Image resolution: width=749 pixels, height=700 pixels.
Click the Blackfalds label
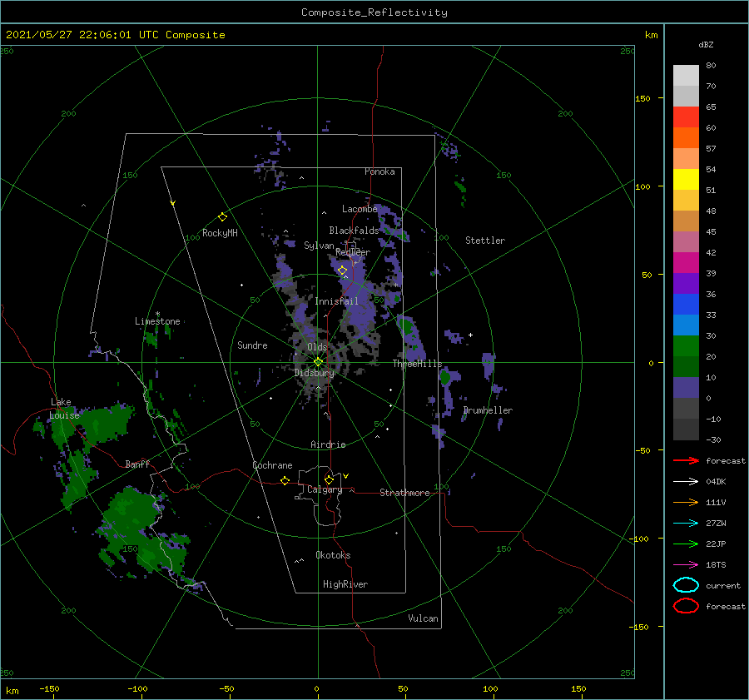pos(354,231)
